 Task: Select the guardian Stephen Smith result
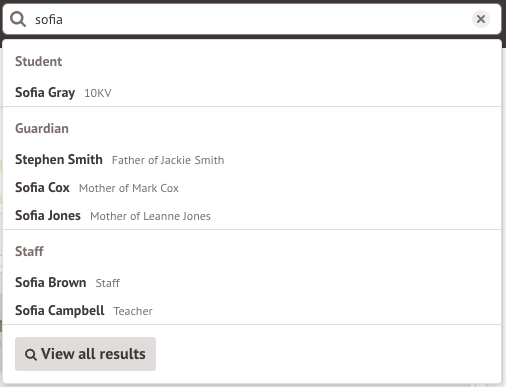click(x=252, y=160)
